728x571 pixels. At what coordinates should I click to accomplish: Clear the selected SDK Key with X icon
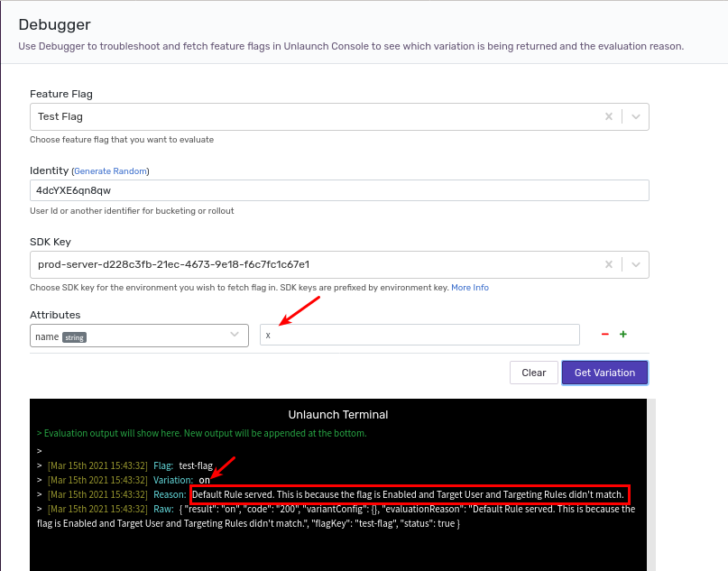(x=609, y=264)
